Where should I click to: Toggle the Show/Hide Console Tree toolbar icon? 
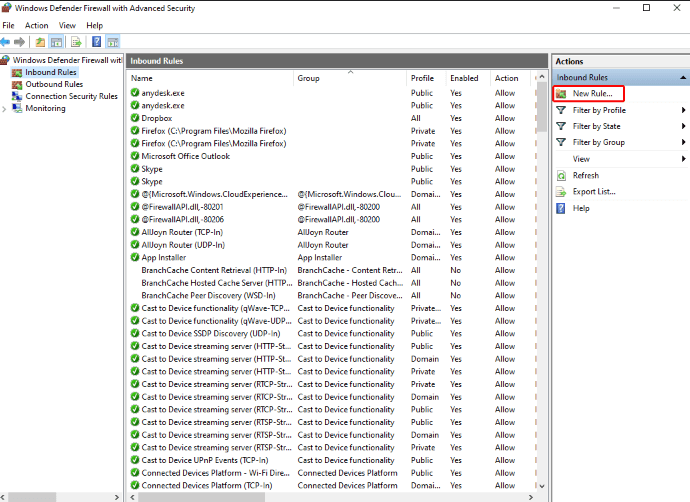(56, 42)
